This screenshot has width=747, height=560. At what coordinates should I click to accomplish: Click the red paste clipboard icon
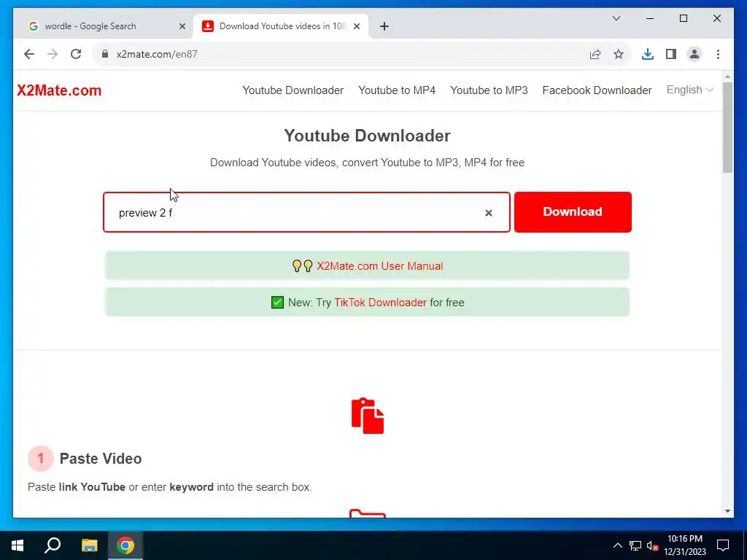pos(368,416)
